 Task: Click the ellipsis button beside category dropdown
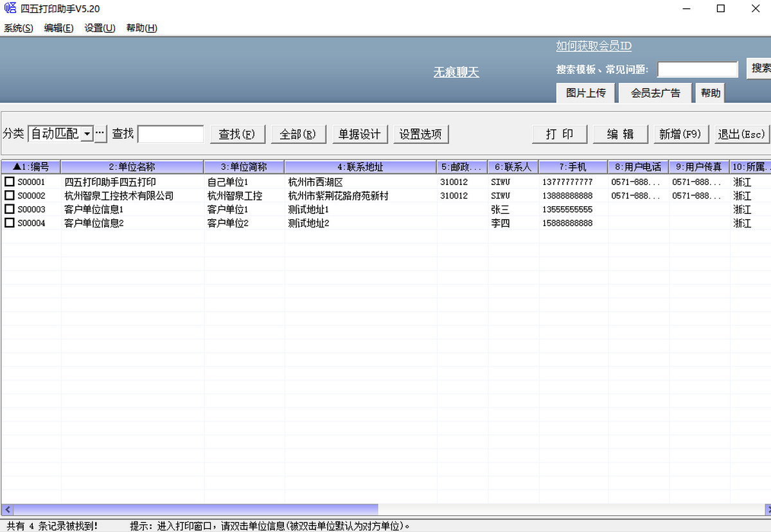point(100,134)
